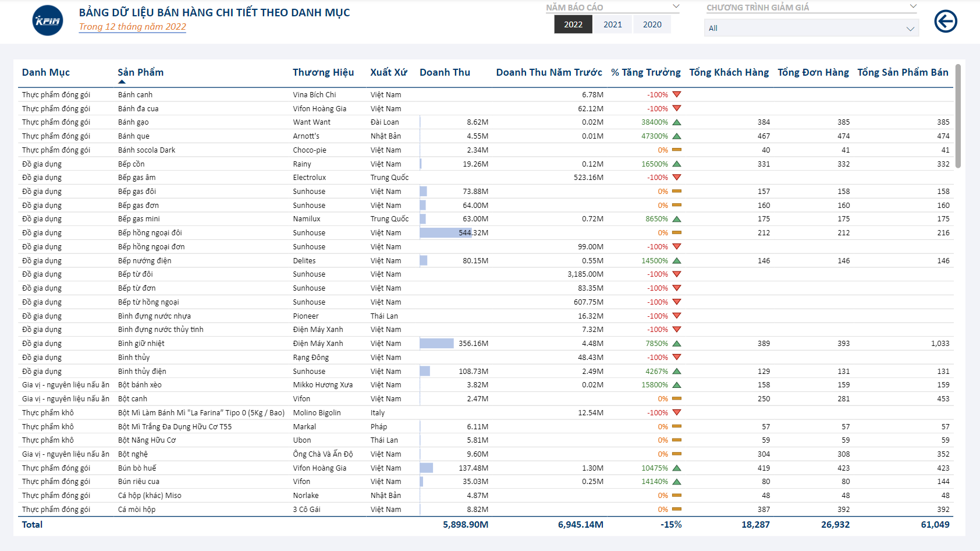Click orange dash in Bột nghệ row
The height and width of the screenshot is (551, 980).
tap(677, 454)
